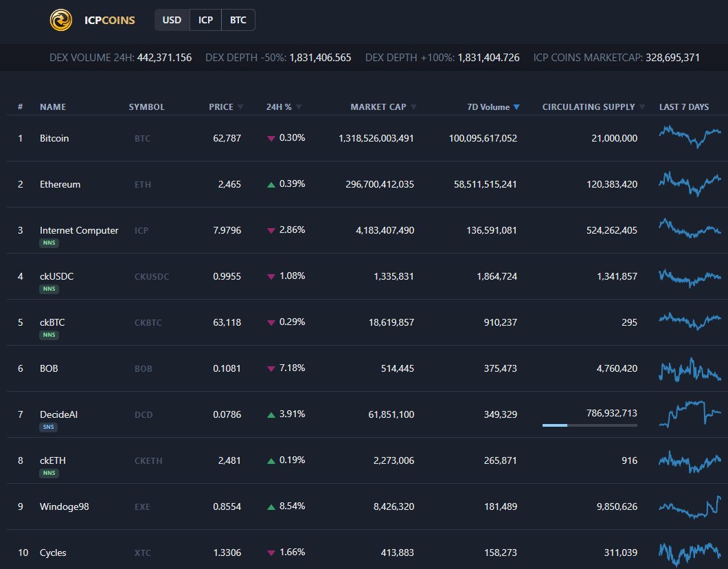Click the # column header
Viewport: 728px width, 569px height.
coord(20,107)
